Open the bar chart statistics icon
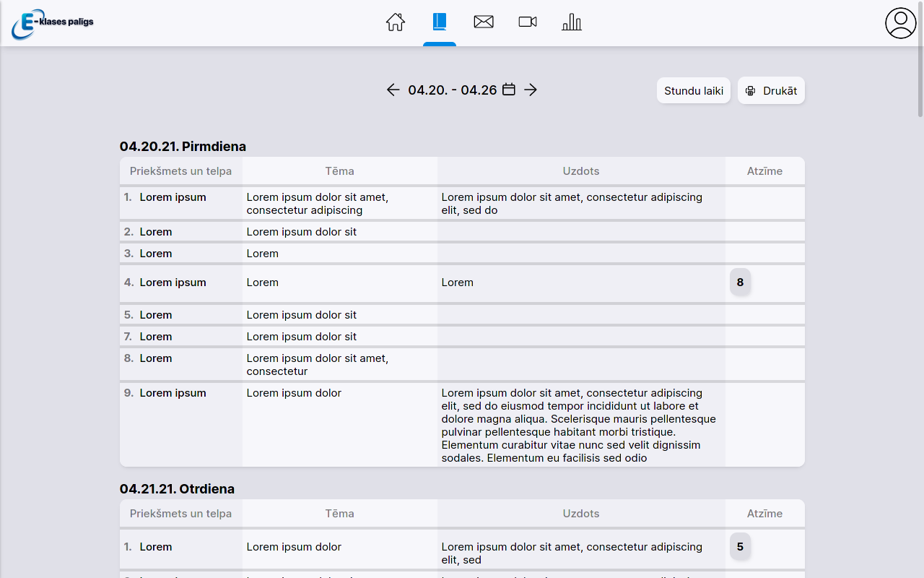 [572, 22]
